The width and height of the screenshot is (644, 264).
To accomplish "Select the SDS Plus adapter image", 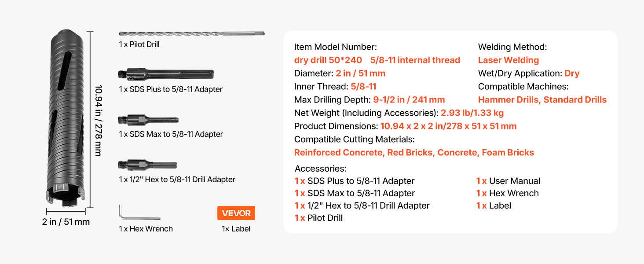I will (x=166, y=74).
